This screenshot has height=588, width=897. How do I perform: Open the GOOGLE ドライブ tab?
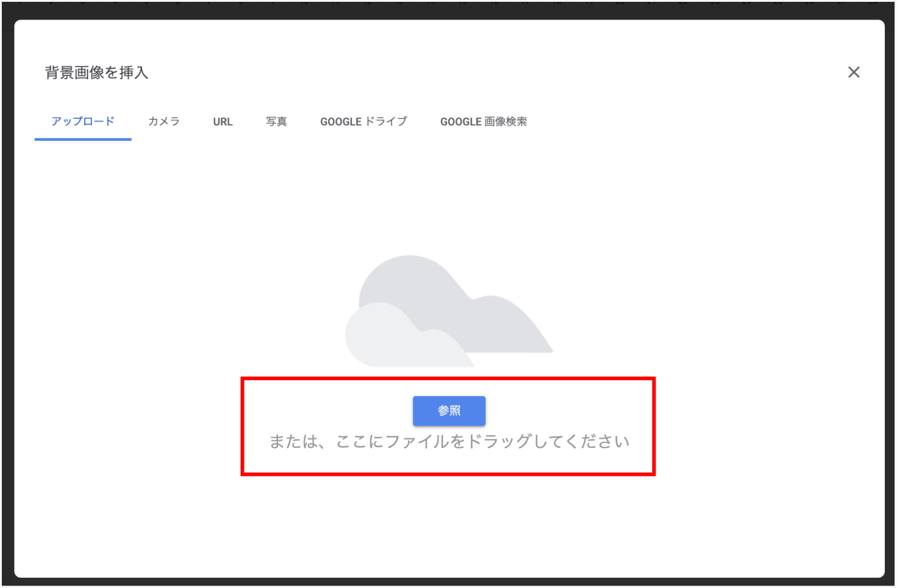click(x=363, y=122)
